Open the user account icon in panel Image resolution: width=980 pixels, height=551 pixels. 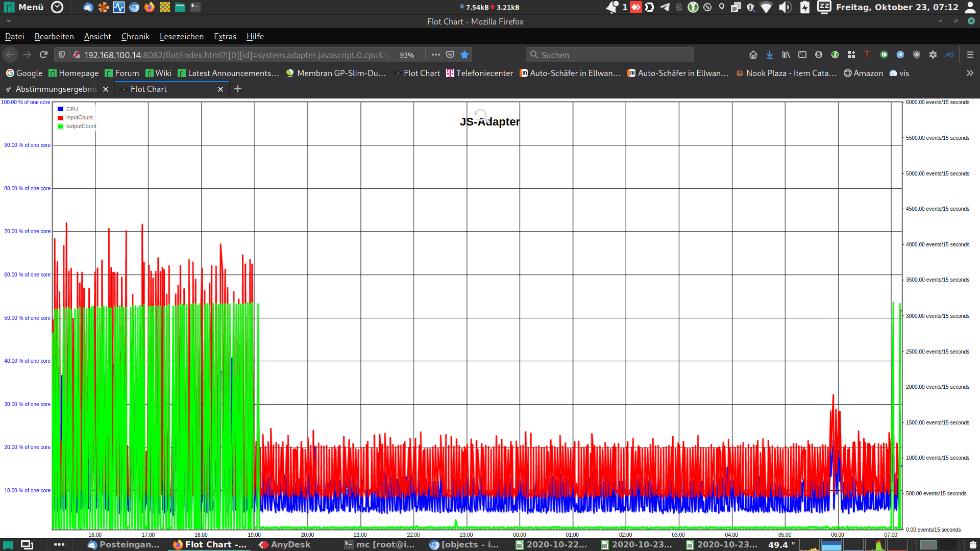(970, 7)
